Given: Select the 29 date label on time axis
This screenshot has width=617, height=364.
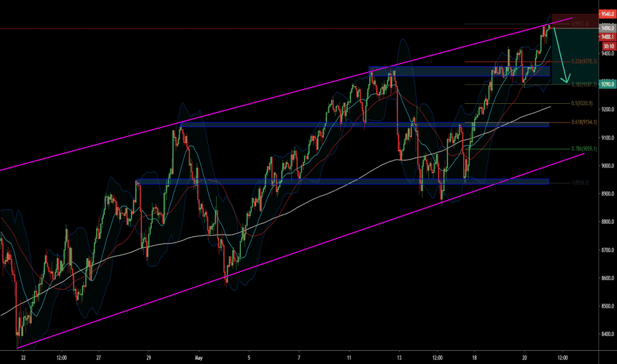Looking at the screenshot, I should point(148,357).
